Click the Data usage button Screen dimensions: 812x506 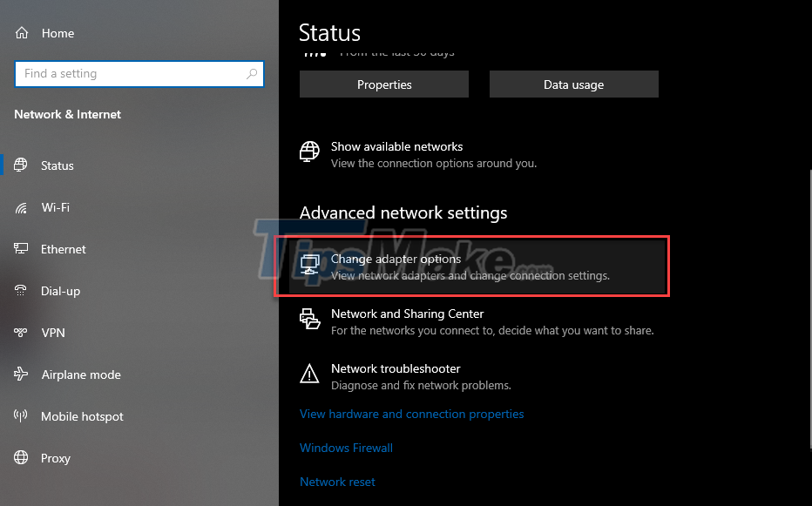pos(574,84)
